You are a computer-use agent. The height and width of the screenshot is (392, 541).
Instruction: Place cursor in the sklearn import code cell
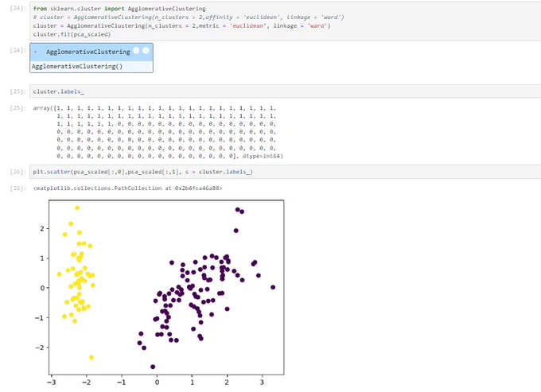coord(285,21)
